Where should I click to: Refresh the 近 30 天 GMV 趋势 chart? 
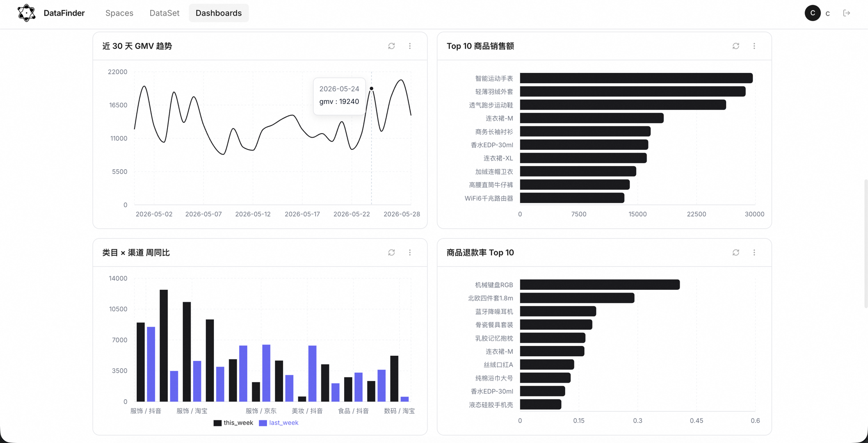tap(391, 46)
